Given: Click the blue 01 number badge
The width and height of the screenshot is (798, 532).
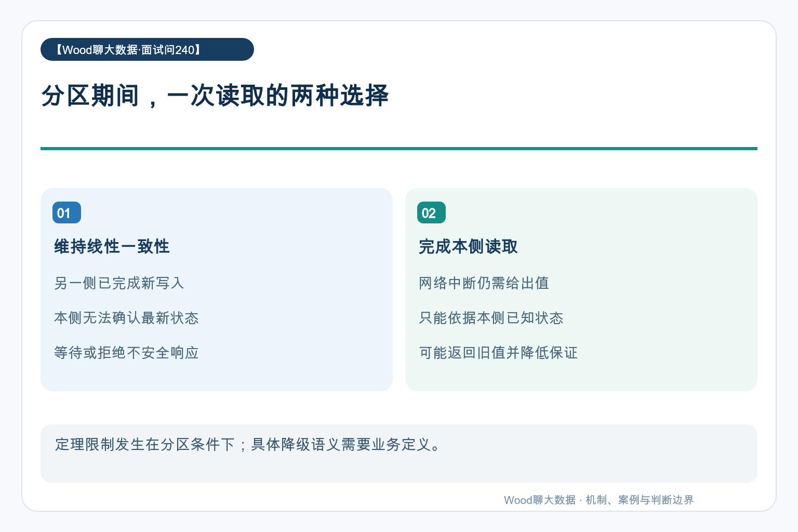Looking at the screenshot, I should [x=66, y=212].
